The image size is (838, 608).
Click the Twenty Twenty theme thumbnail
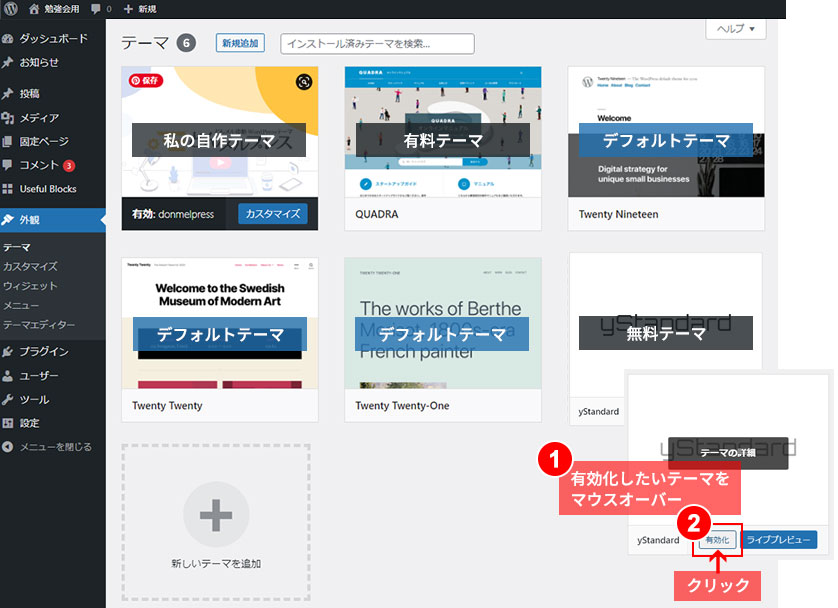pos(220,323)
